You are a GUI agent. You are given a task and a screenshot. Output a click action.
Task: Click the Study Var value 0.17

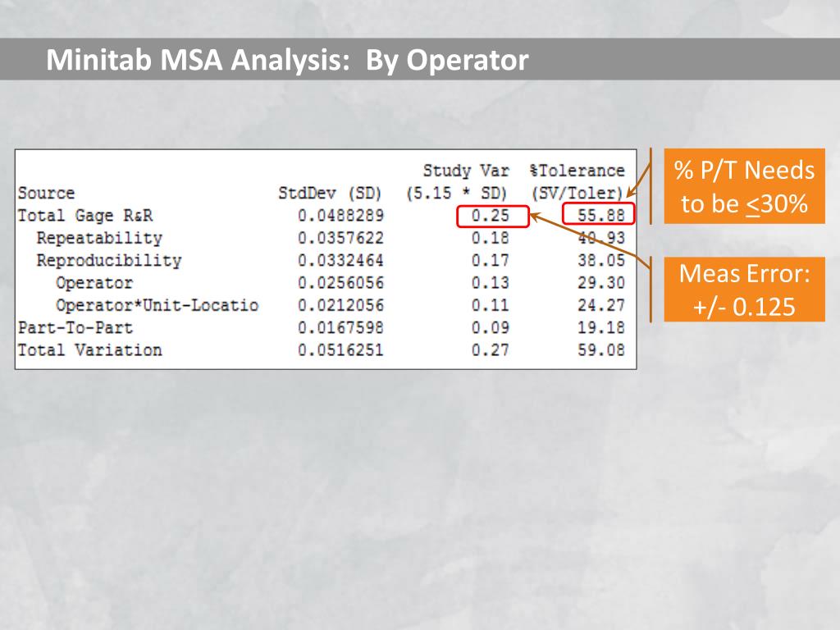tap(491, 260)
